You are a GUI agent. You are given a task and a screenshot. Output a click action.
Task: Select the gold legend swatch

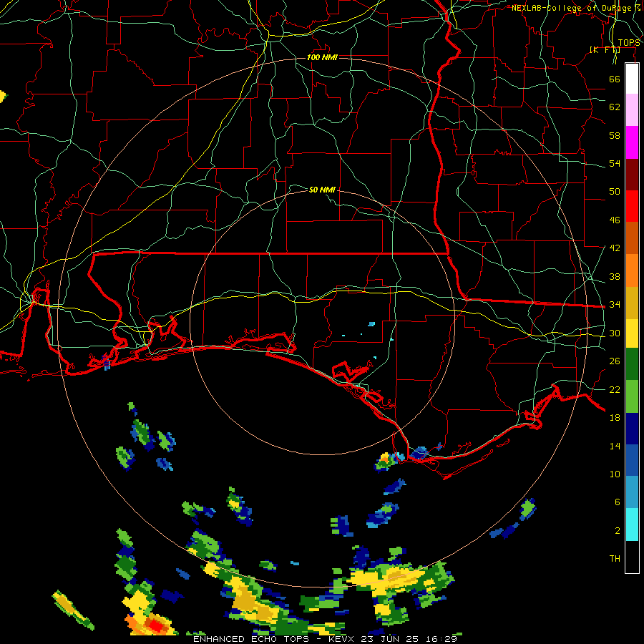[632, 303]
